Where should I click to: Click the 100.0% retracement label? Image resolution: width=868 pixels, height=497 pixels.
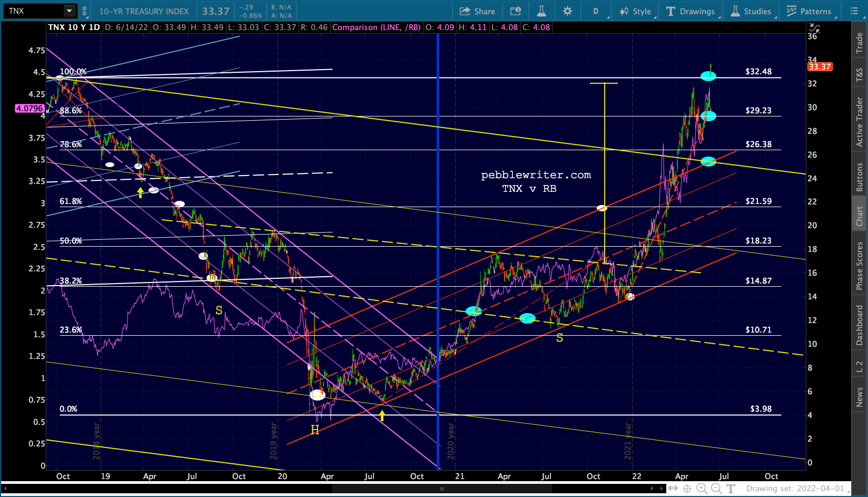73,72
